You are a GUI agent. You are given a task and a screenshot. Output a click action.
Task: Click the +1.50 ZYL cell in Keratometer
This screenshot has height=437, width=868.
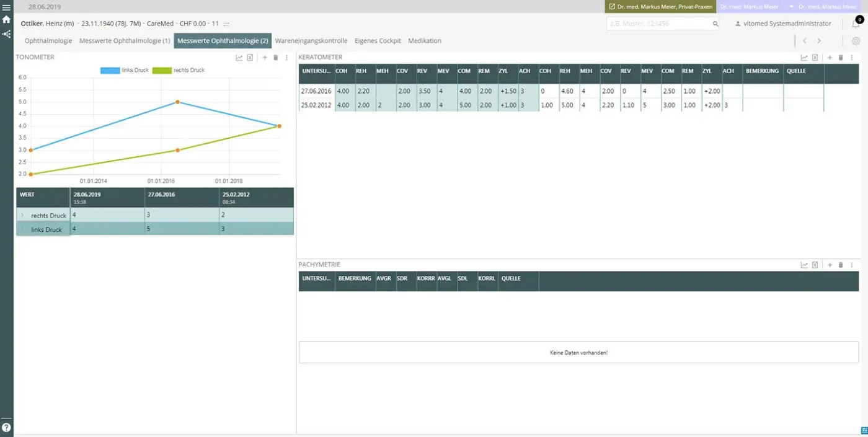(508, 91)
